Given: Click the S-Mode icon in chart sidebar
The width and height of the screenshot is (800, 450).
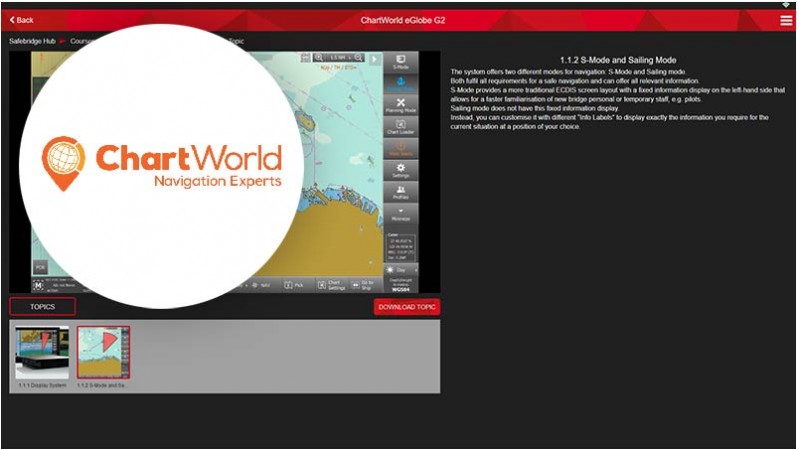Looking at the screenshot, I should [400, 62].
